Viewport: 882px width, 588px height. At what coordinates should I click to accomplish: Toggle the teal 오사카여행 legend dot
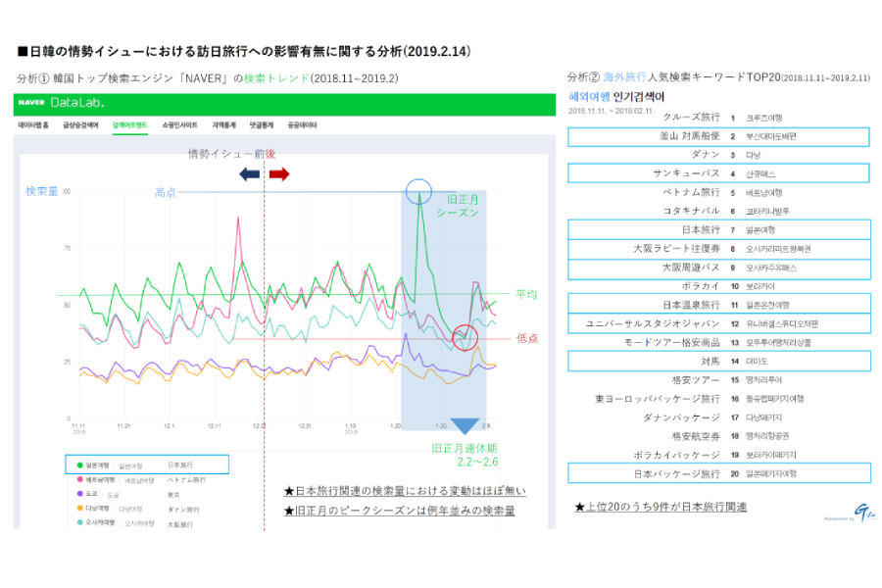coord(80,522)
